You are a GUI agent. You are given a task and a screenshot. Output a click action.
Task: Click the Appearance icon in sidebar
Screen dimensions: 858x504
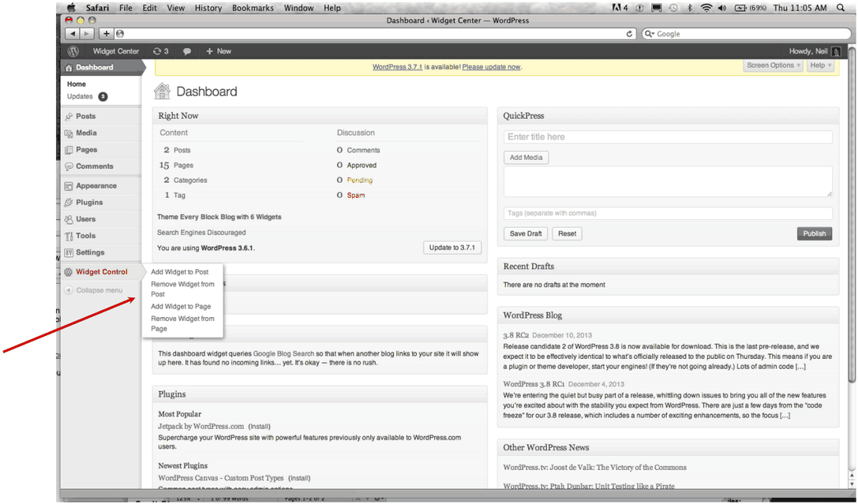[x=69, y=186]
